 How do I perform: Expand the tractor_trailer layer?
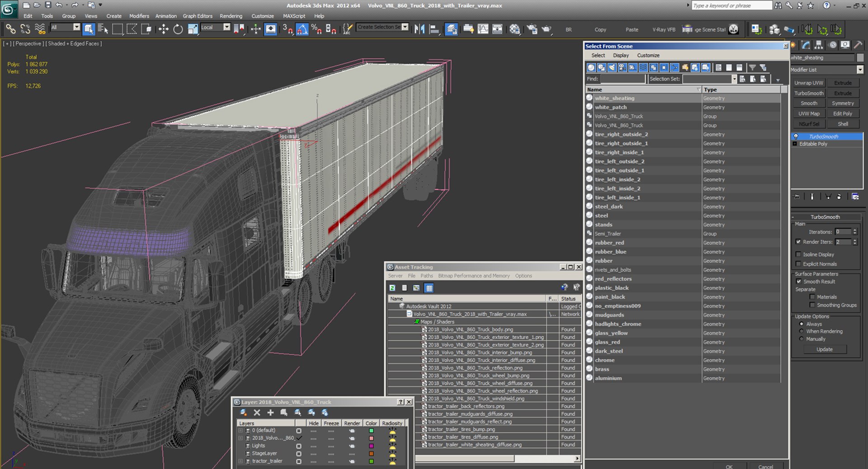coord(241,461)
